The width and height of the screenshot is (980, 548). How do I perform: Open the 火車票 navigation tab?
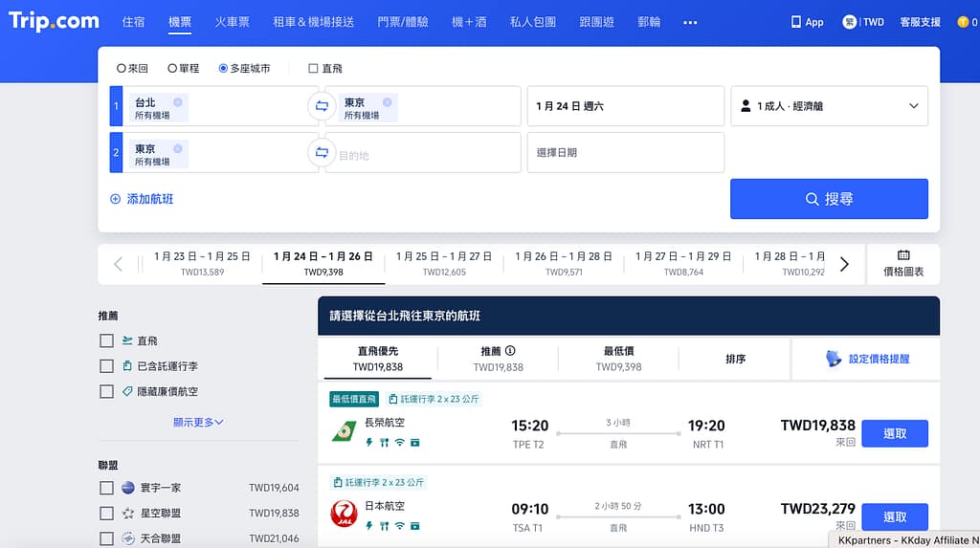[233, 22]
